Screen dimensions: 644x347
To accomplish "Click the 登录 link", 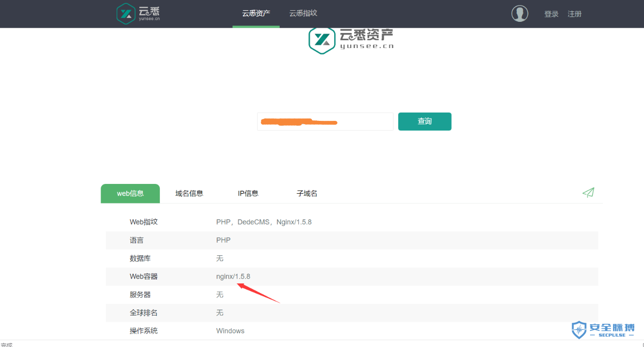I will (x=551, y=14).
